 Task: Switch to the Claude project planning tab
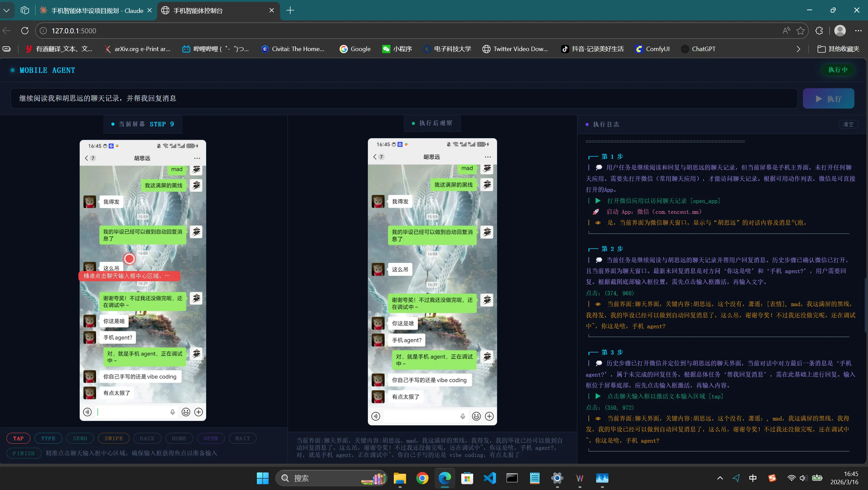pyautogui.click(x=96, y=11)
